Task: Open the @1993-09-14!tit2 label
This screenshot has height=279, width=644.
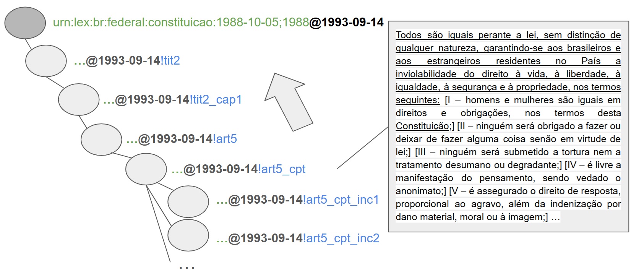Action: [x=127, y=60]
